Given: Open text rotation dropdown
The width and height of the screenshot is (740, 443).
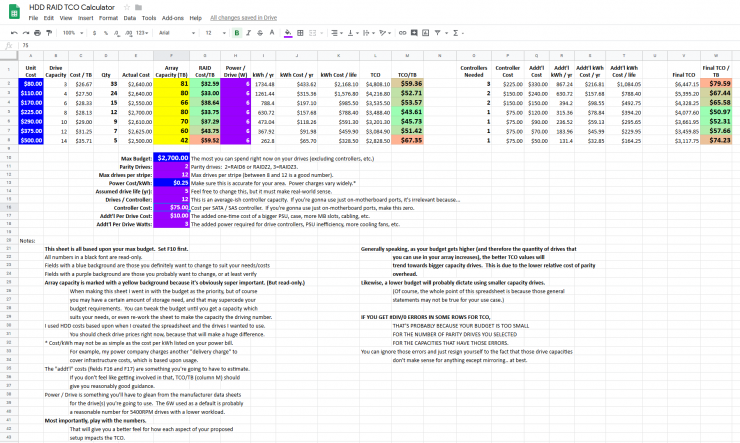Looking at the screenshot, I should pyautogui.click(x=385, y=33).
